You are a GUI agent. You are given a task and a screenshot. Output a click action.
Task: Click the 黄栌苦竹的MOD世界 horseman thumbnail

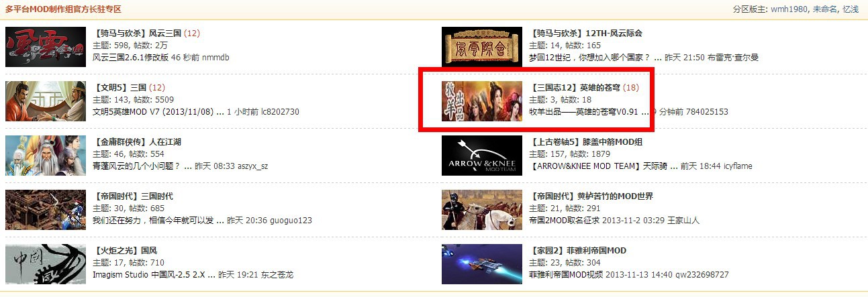(482, 210)
